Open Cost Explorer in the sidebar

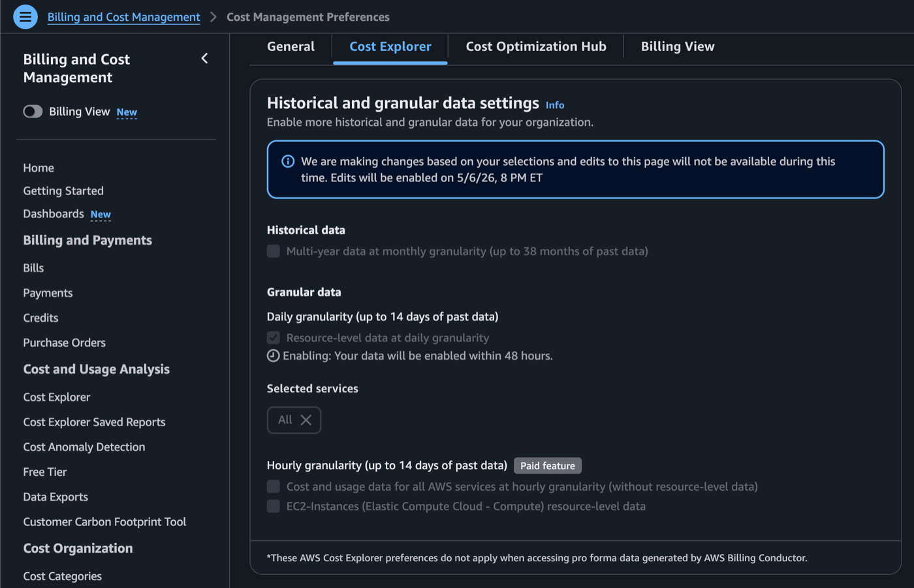point(57,397)
